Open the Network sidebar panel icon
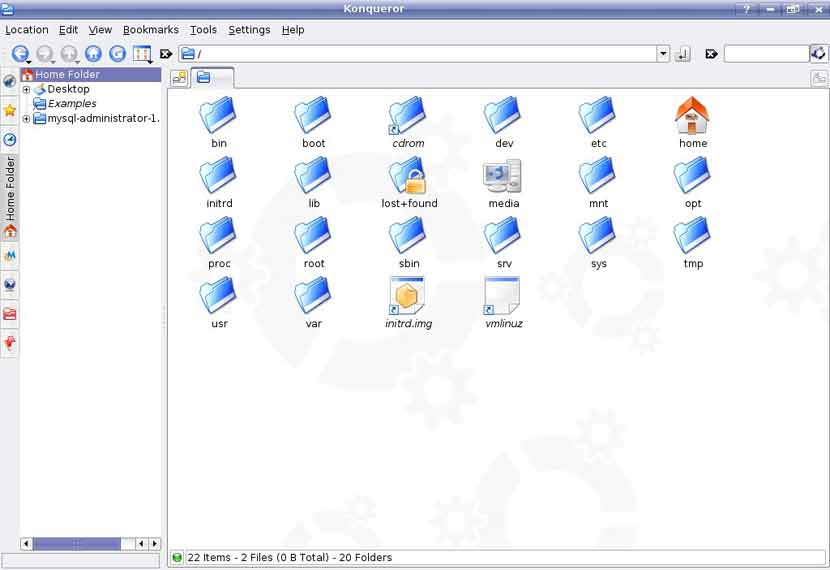830x570 pixels. (x=10, y=285)
